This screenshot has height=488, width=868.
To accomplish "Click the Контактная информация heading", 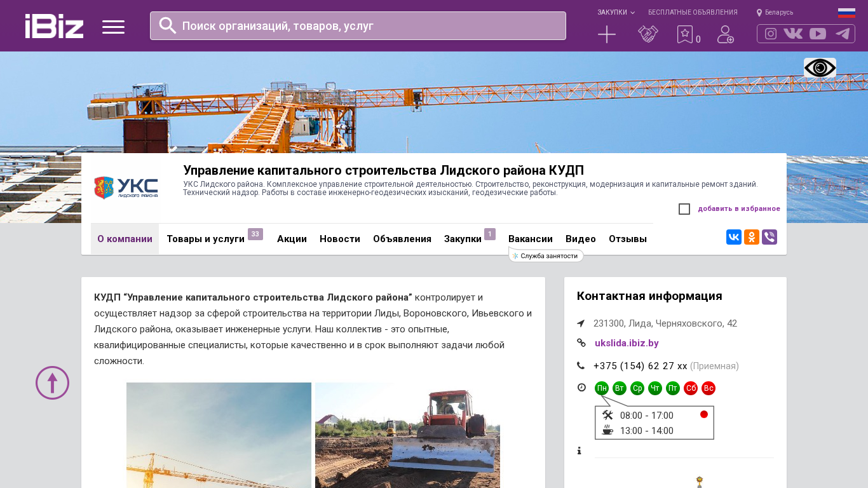I will pos(649,296).
